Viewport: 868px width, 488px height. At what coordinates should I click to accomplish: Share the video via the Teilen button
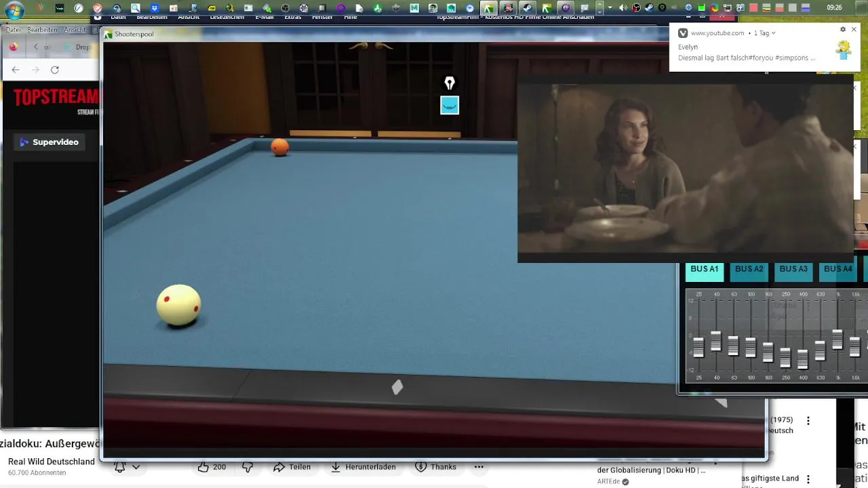click(x=292, y=467)
